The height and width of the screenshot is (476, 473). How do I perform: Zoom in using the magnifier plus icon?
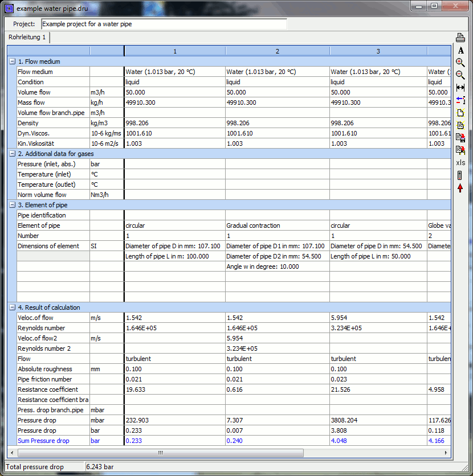pos(460,63)
